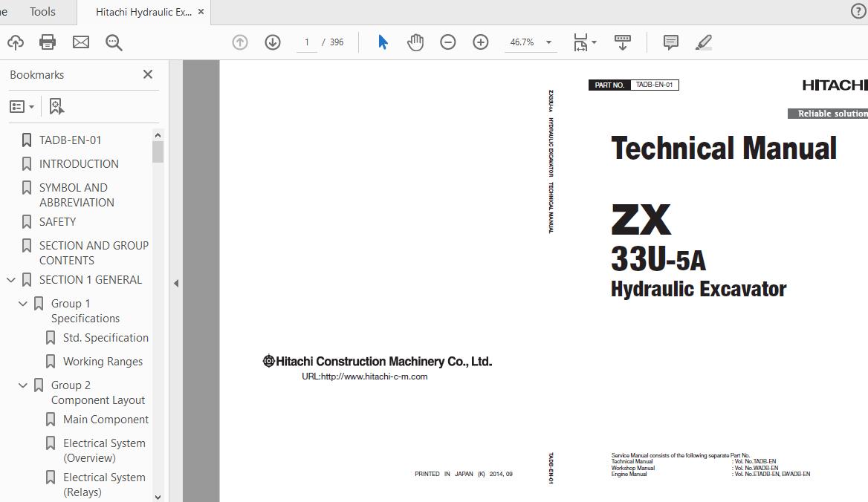Zoom in with plus icon

click(481, 42)
